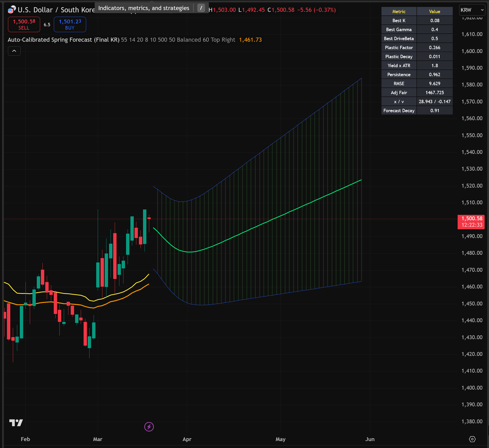Click the May label on the time axis
The width and height of the screenshot is (489, 448).
click(280, 439)
